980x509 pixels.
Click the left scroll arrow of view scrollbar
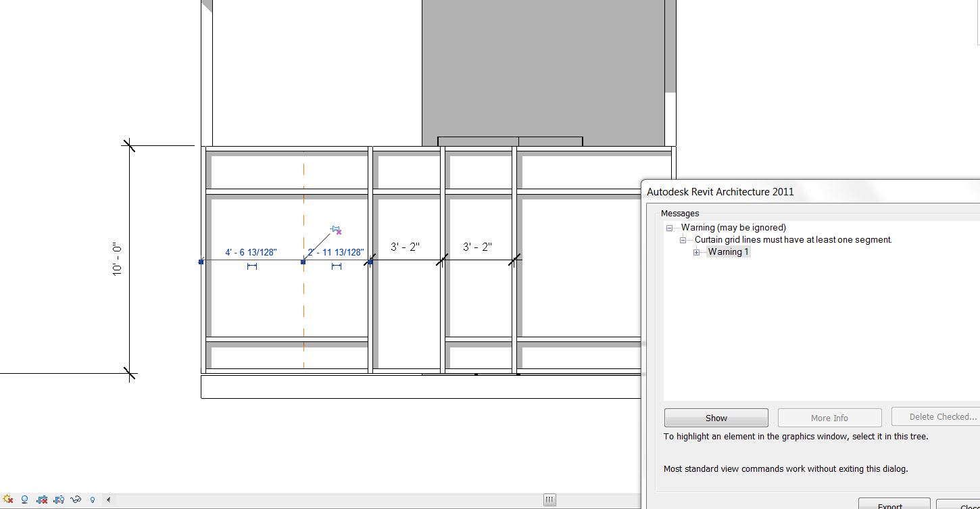(x=108, y=500)
